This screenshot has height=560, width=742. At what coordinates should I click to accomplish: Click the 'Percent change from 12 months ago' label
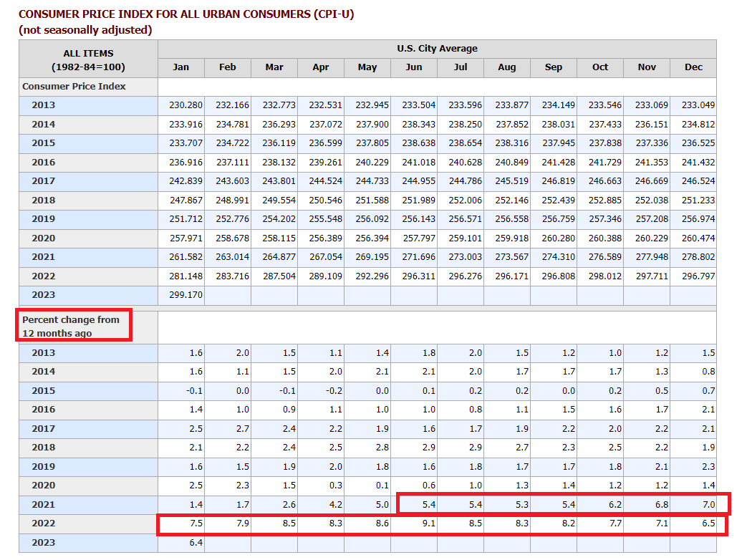(x=70, y=327)
